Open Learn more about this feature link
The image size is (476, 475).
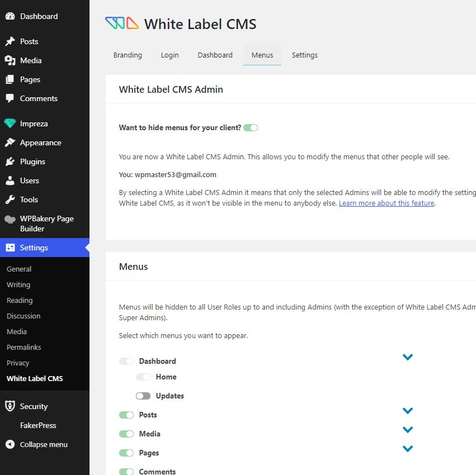point(387,203)
